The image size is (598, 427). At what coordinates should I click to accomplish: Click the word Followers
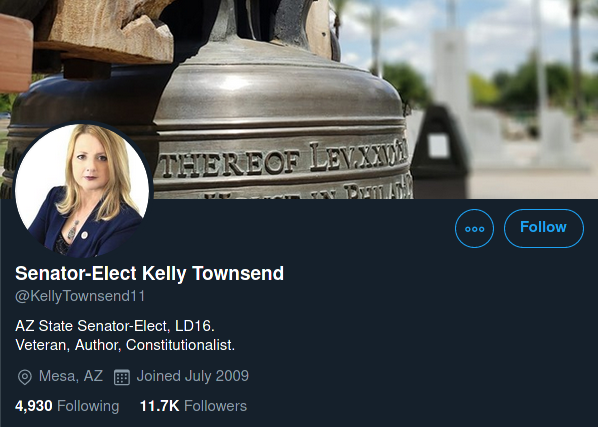pos(215,406)
